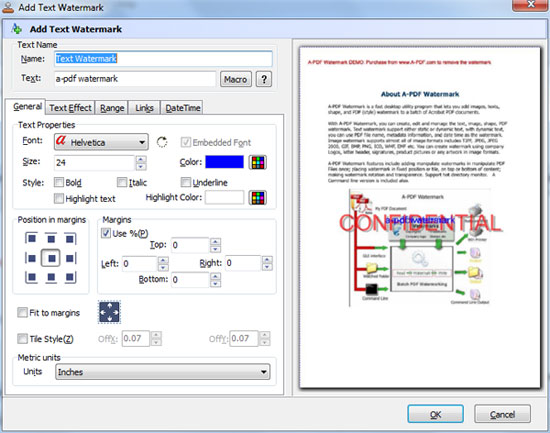Increase Top margin with up arrow
This screenshot has height=433, width=550.
(x=215, y=241)
